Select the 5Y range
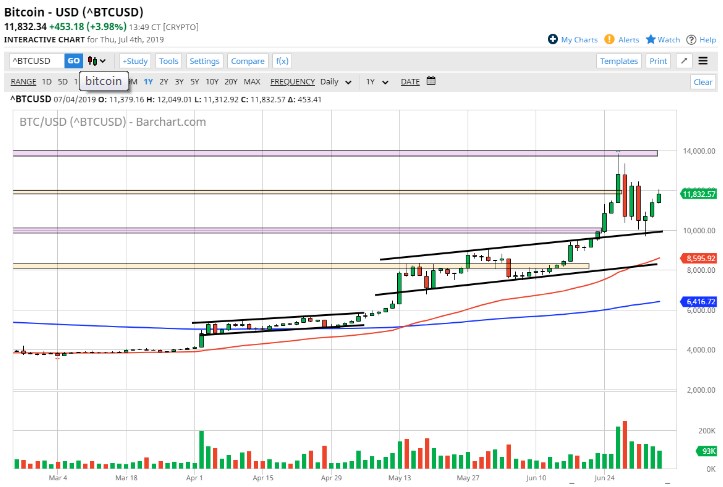This screenshot has height=487, width=723. click(x=195, y=82)
